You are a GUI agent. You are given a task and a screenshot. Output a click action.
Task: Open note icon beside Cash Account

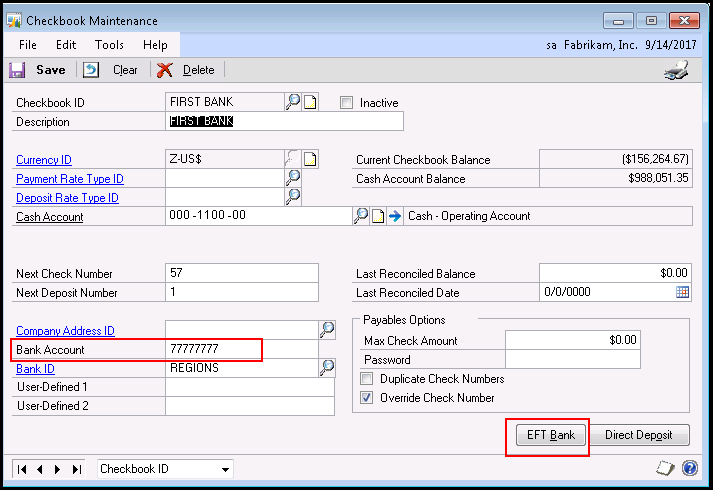[x=378, y=216]
